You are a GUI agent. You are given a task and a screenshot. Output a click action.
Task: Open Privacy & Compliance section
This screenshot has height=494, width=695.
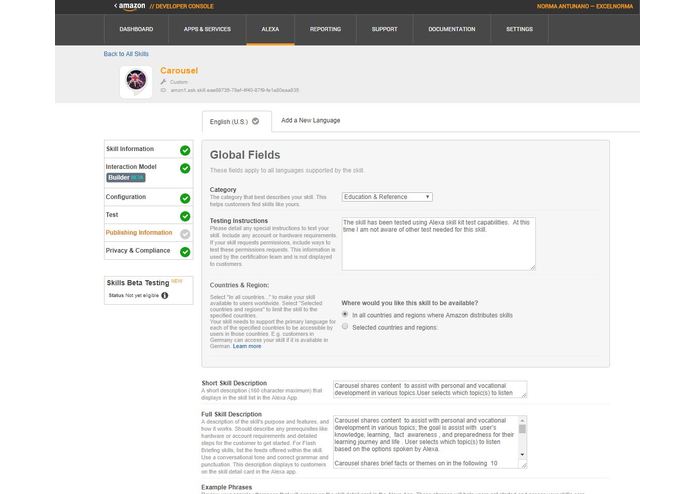tap(137, 250)
